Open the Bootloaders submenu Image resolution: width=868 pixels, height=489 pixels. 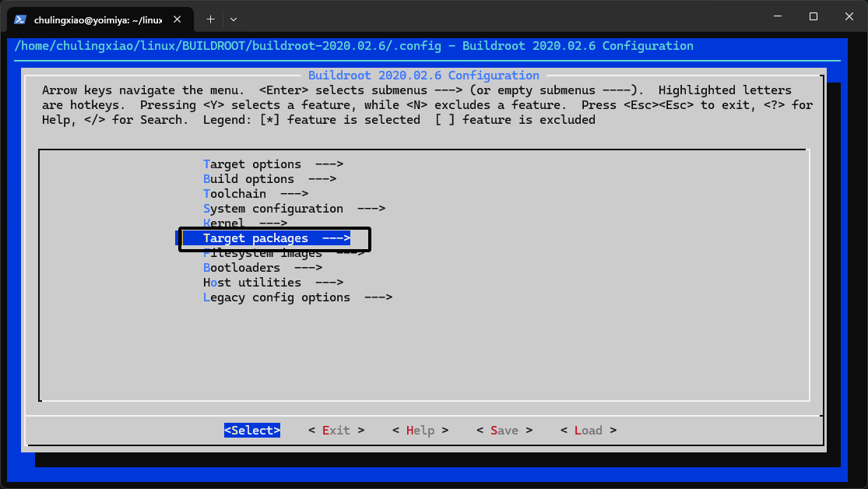[x=262, y=268]
